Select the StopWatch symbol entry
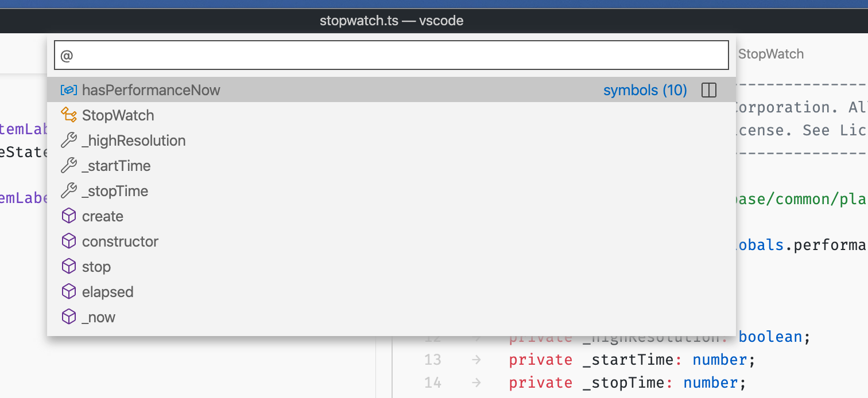This screenshot has width=868, height=398. [118, 115]
